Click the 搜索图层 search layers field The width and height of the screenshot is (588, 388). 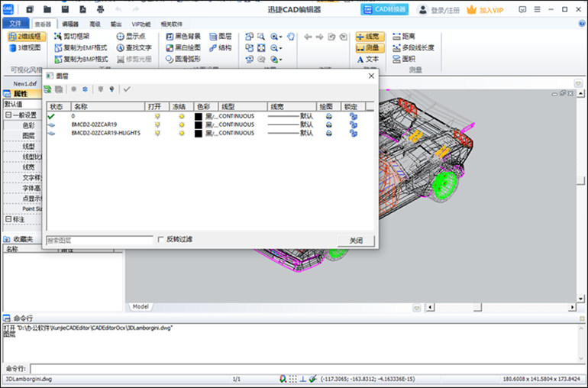pos(99,240)
